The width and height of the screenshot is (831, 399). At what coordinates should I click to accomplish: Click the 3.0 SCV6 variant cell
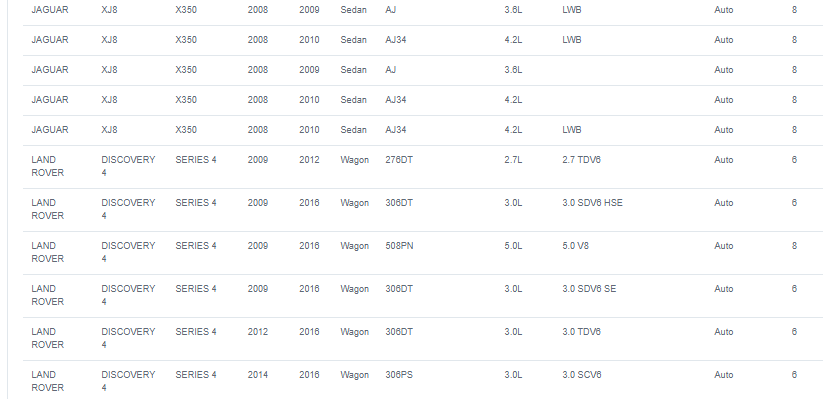pos(581,375)
